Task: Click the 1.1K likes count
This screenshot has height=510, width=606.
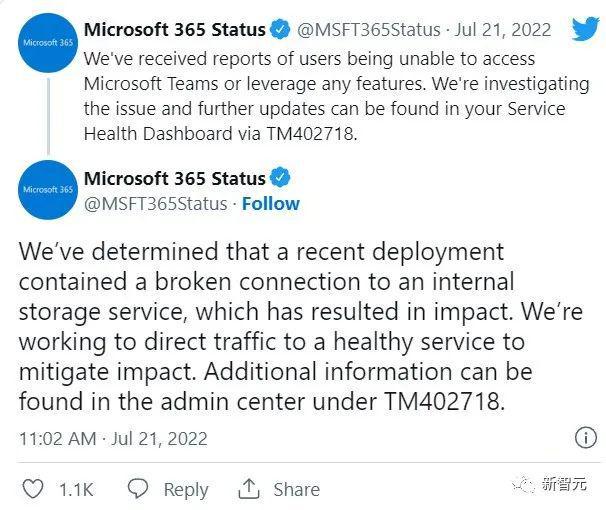Action: [76, 489]
